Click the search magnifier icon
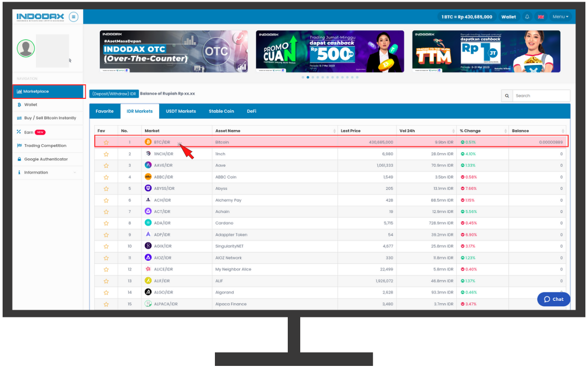588x368 pixels. (507, 96)
